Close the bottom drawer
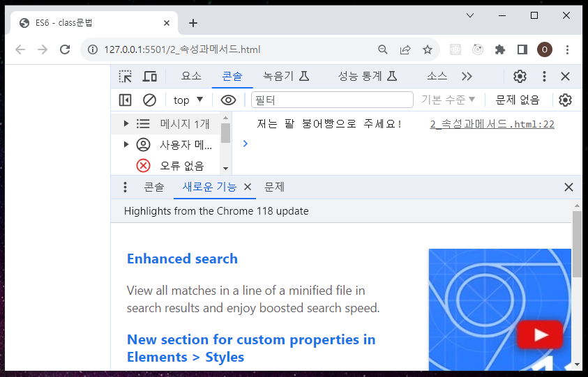The image size is (588, 377). click(568, 187)
